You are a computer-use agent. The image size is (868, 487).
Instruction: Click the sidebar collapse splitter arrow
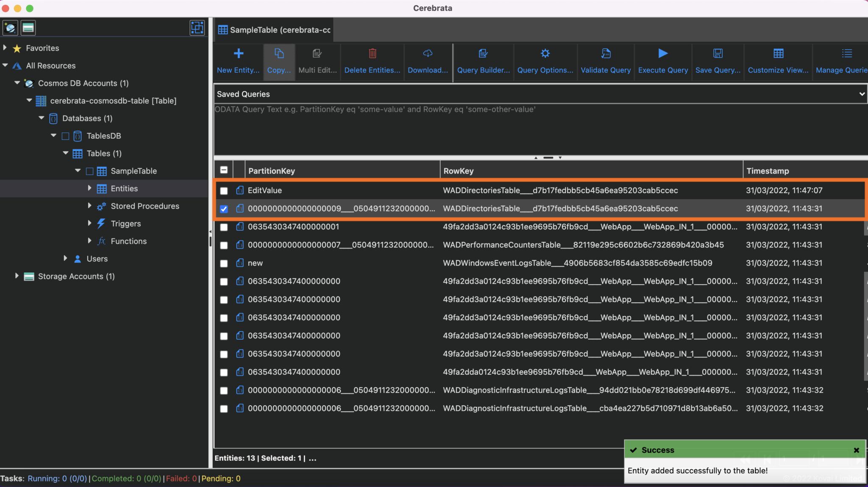(x=210, y=232)
